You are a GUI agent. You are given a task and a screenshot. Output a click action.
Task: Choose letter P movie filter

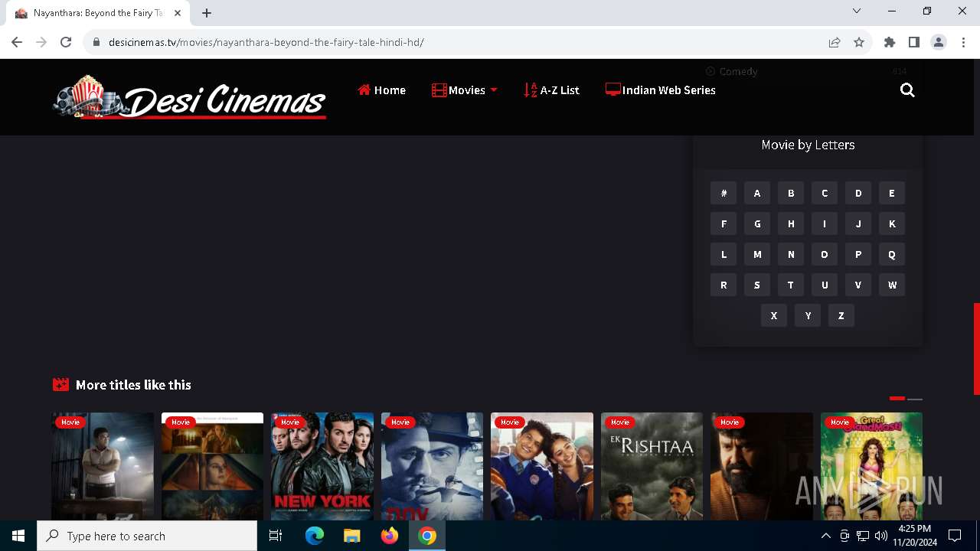[858, 255]
